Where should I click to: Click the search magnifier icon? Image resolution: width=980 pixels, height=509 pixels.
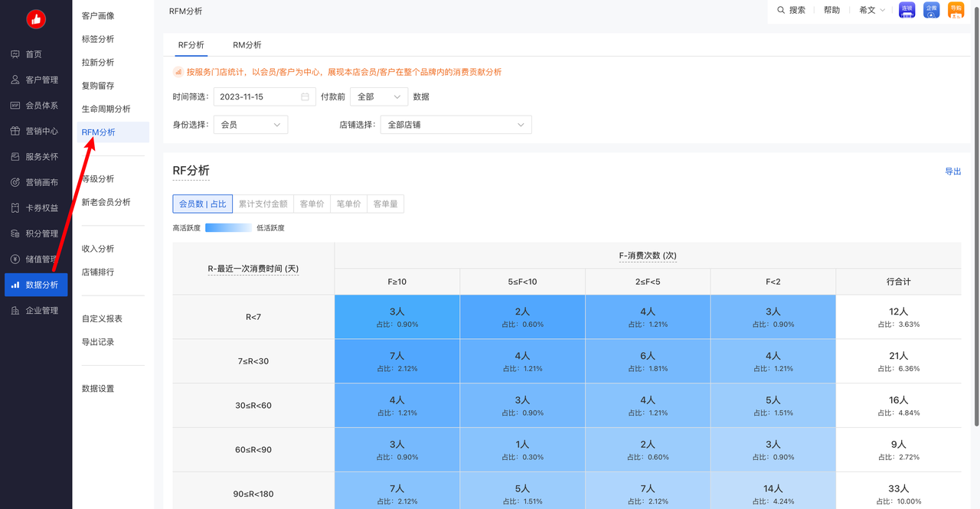tap(781, 10)
